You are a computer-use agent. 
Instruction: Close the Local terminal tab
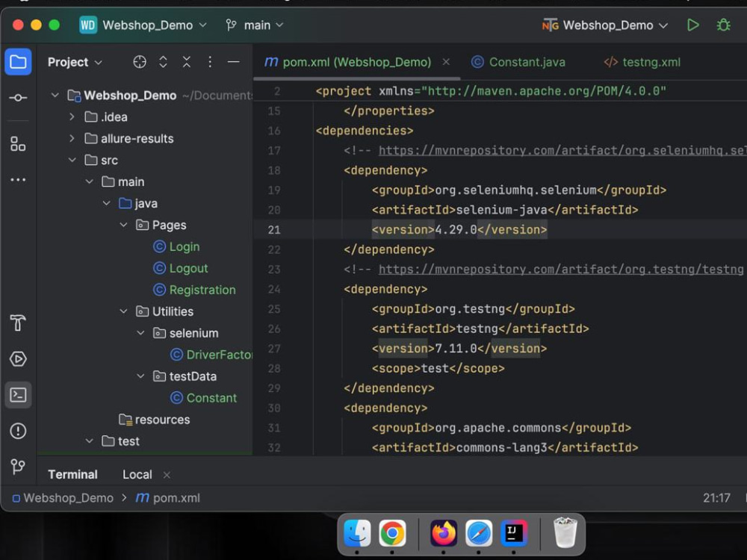click(x=167, y=475)
